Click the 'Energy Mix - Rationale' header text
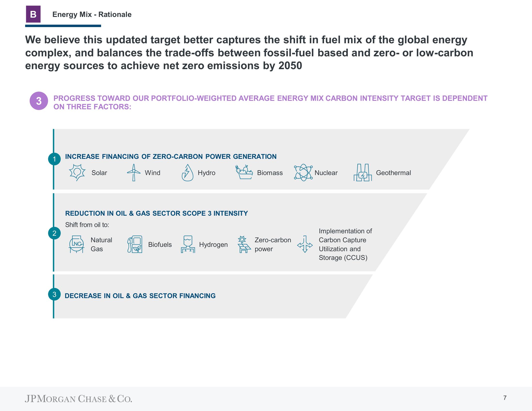 92,14
